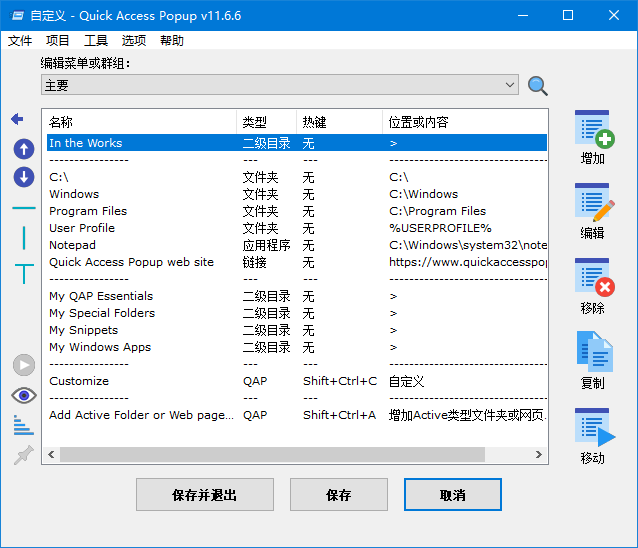
Task: Click the gray pin icon
Action: pyautogui.click(x=24, y=454)
